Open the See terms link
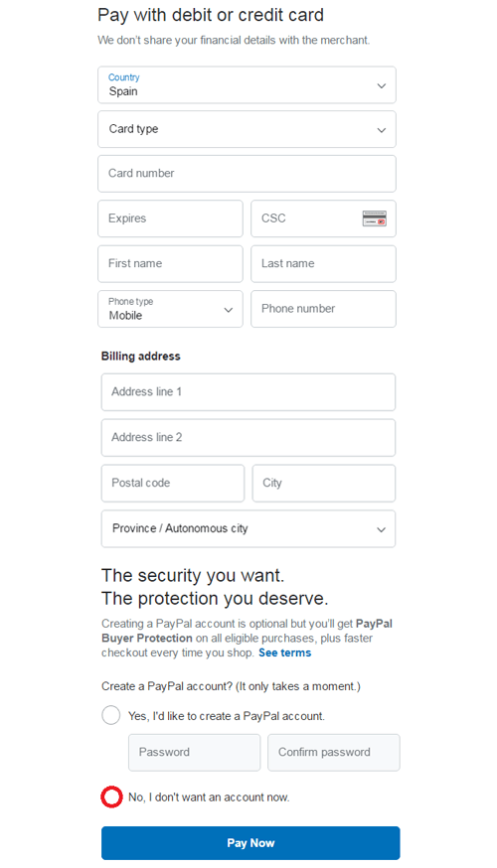 pyautogui.click(x=285, y=652)
